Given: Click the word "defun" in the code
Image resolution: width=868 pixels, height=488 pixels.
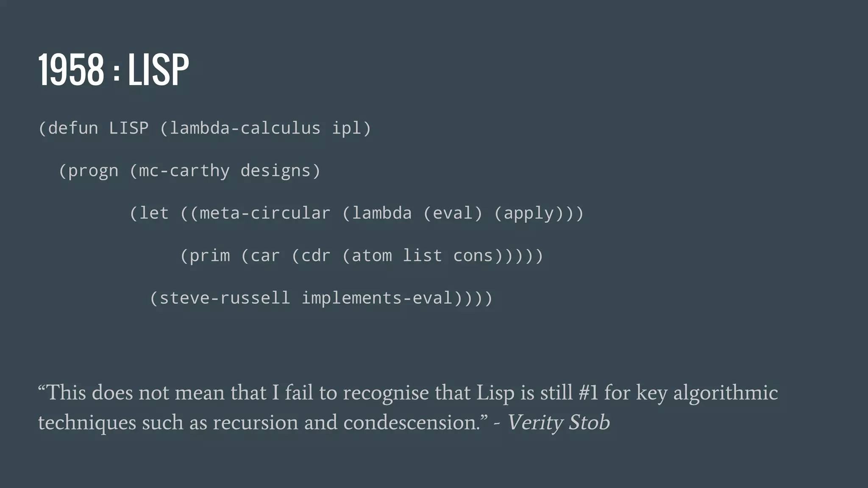Looking at the screenshot, I should coord(73,128).
